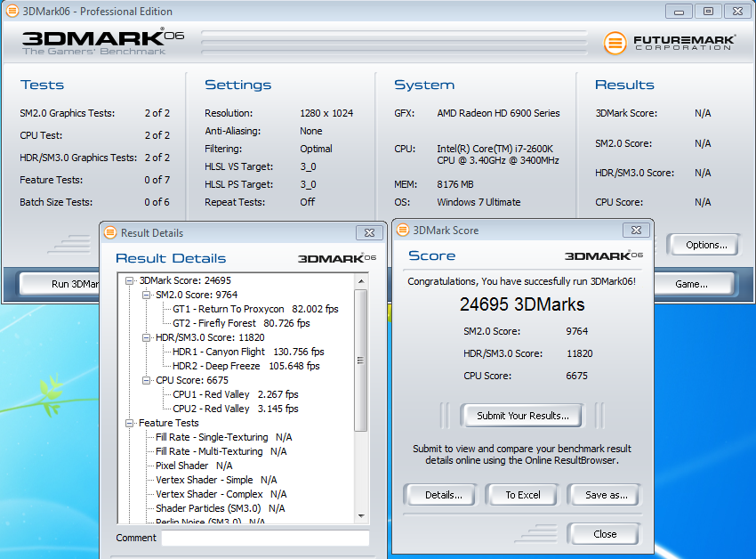Click scroll down arrow in Result Details list
756x559 pixels.
361,516
